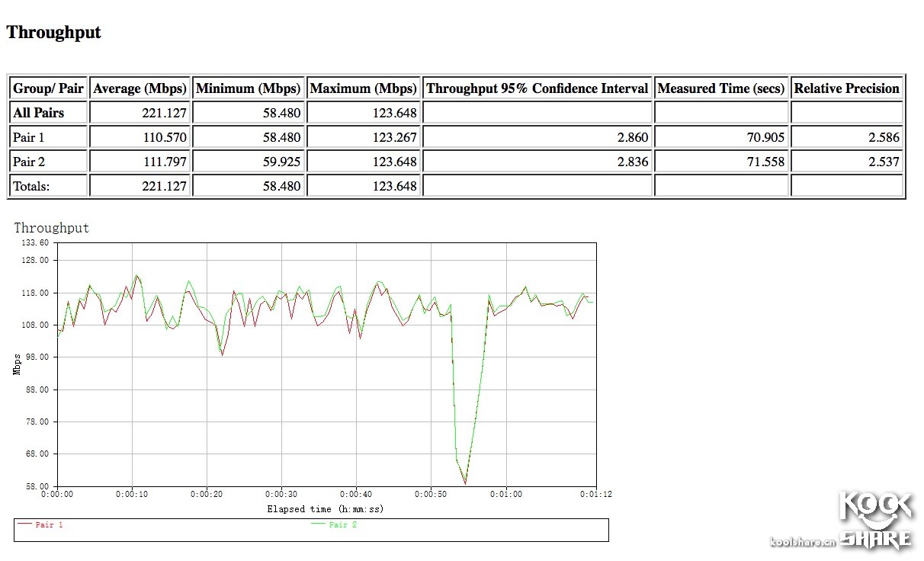Click the Throughput 95% Confidence Interval header

pos(537,88)
